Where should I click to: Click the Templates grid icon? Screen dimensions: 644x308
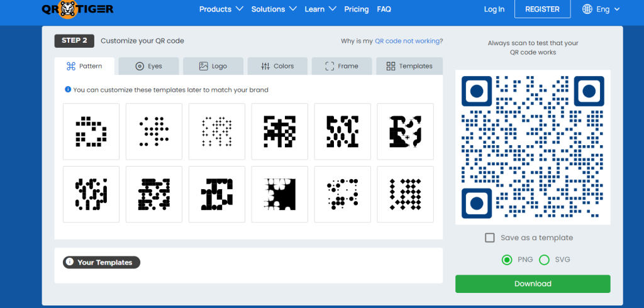pos(391,66)
